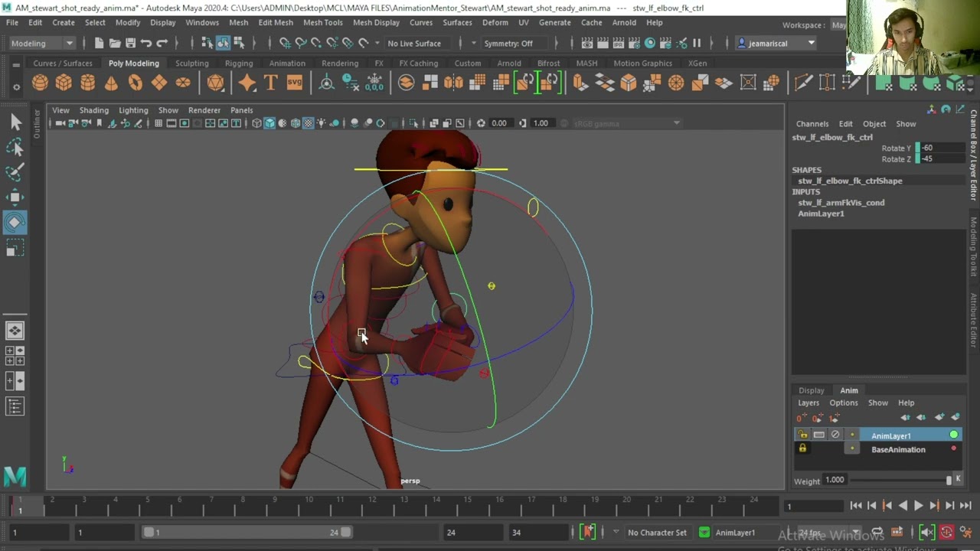Open the Mesh Tools menu
Image resolution: width=980 pixels, height=551 pixels.
[x=322, y=22]
